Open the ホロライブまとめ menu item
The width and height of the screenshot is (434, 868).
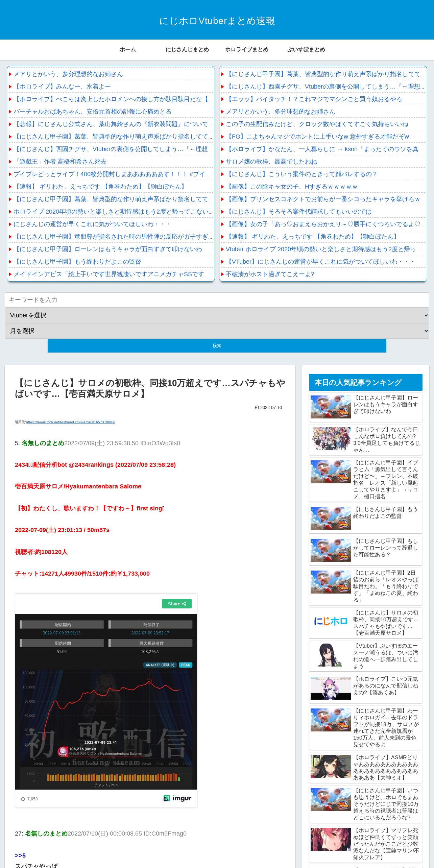(247, 50)
